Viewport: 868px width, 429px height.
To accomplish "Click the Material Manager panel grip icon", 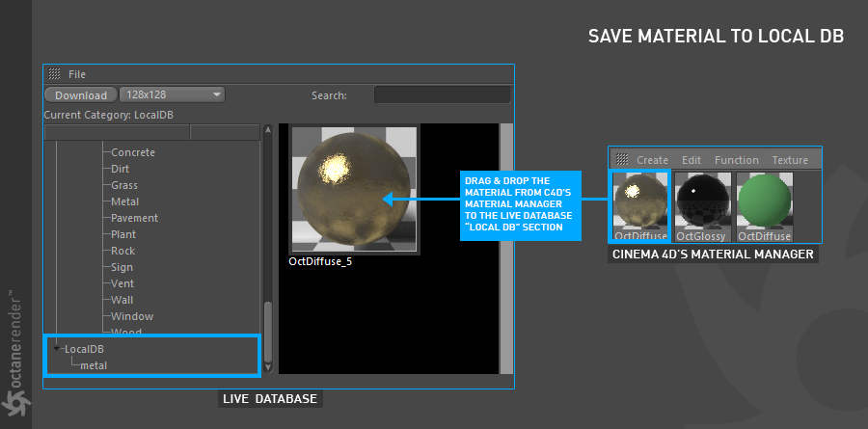I will (622, 159).
